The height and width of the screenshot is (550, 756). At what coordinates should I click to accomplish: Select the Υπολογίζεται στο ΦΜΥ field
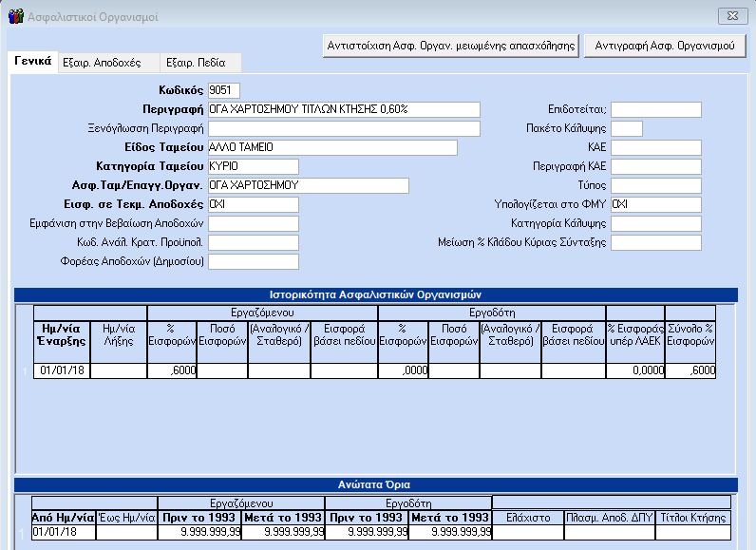coord(655,204)
